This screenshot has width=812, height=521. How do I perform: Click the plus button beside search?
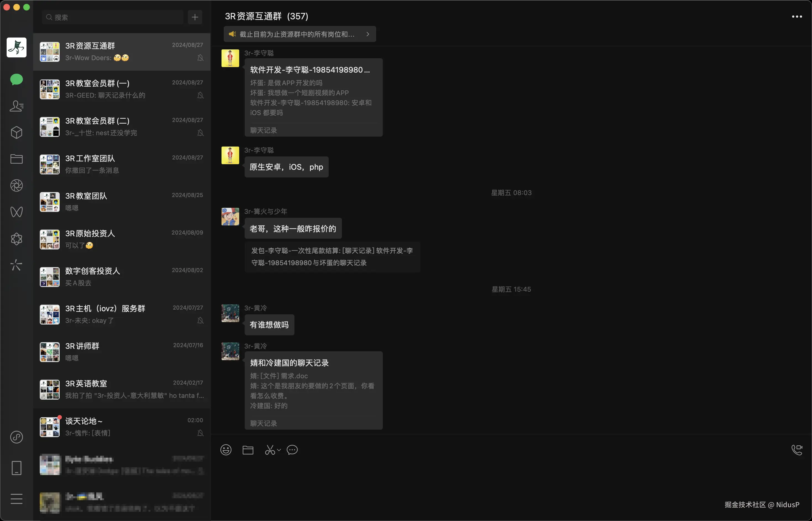point(195,17)
